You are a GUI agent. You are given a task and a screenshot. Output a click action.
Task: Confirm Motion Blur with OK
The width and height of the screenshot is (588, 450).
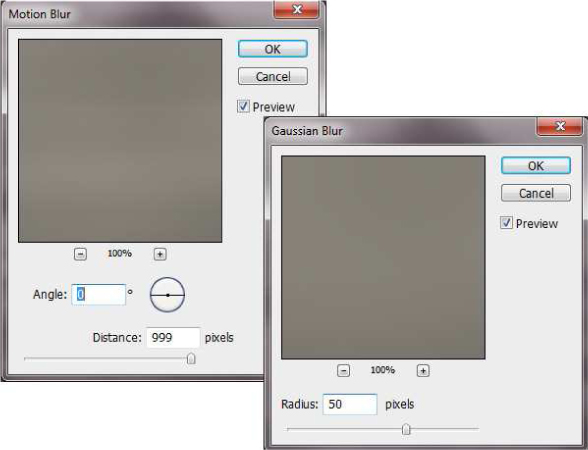(x=273, y=49)
